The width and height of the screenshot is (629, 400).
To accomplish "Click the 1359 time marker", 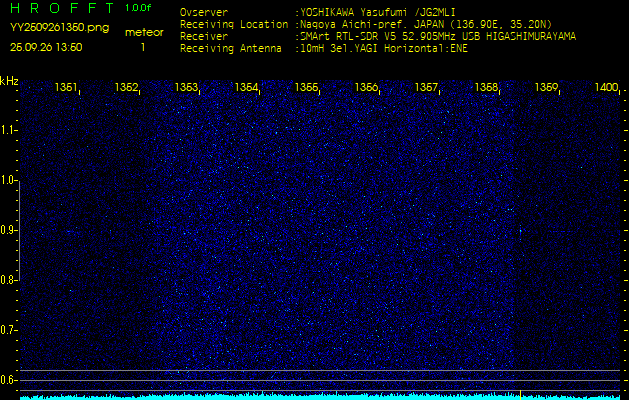I will (x=547, y=87).
